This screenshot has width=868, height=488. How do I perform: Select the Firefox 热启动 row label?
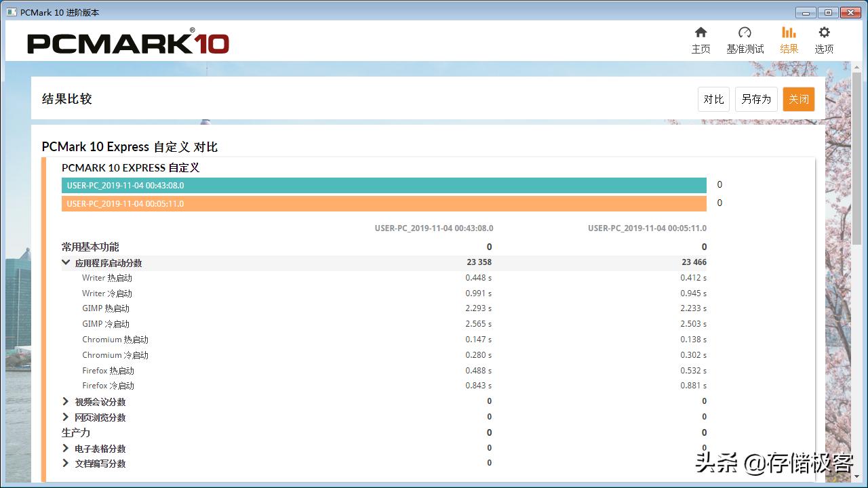pyautogui.click(x=108, y=371)
